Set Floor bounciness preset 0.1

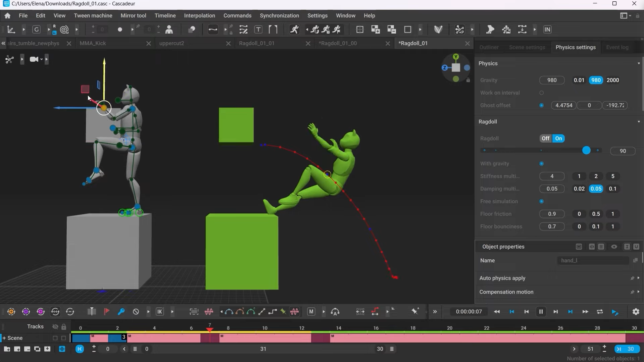click(x=596, y=226)
